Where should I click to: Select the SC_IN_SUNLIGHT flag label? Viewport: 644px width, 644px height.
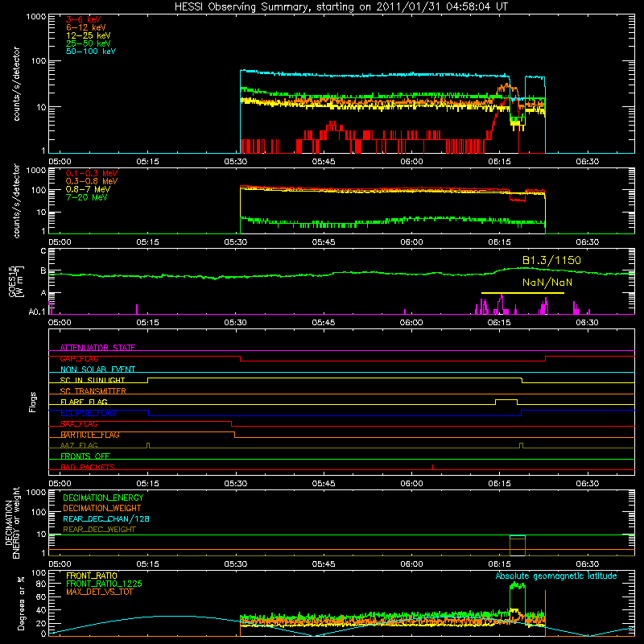(93, 380)
